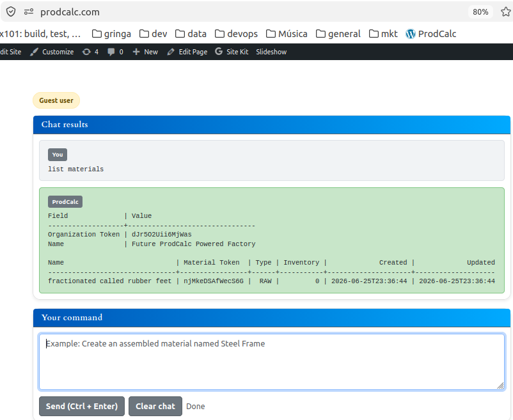
Task: Open the mkt bookmarks folder
Action: [x=383, y=34]
